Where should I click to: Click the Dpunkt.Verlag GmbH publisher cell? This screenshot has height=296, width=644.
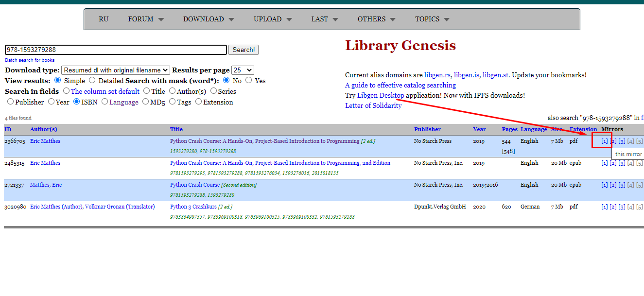440,207
